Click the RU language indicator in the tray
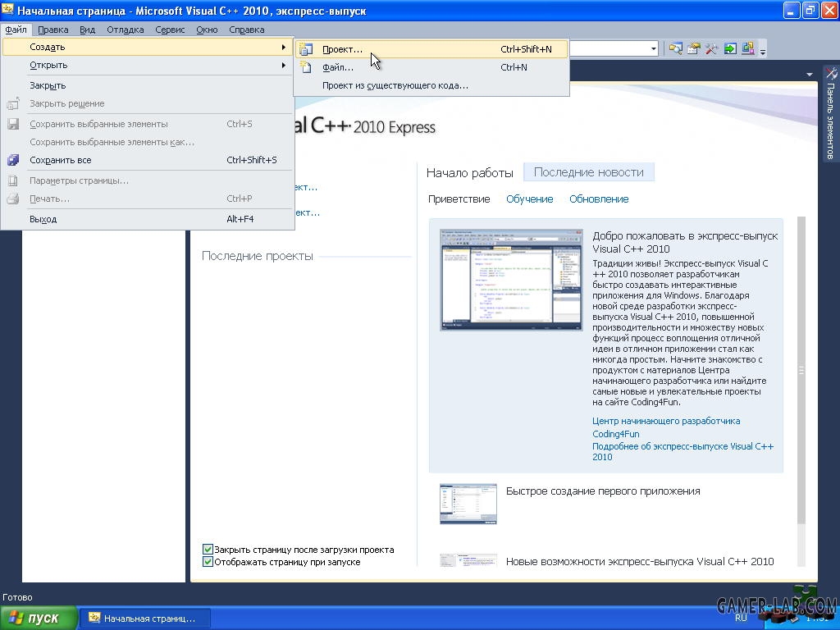Image resolution: width=840 pixels, height=630 pixels. coord(741,619)
